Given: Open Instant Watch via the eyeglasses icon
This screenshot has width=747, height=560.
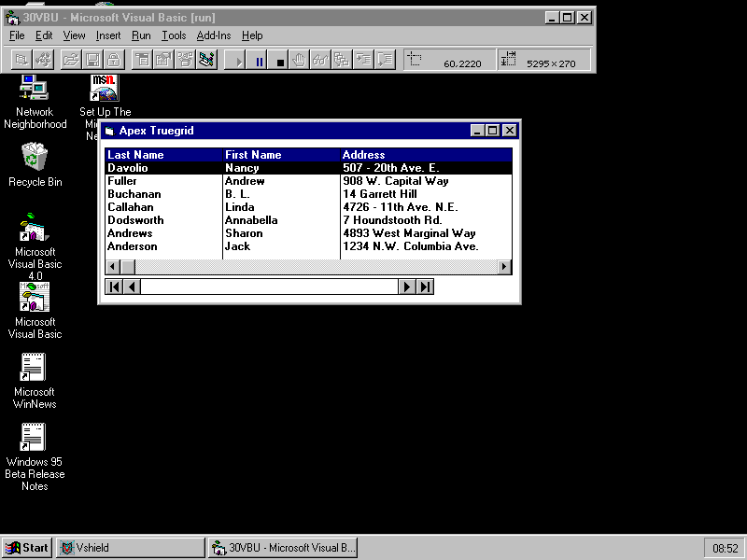Looking at the screenshot, I should [x=320, y=61].
